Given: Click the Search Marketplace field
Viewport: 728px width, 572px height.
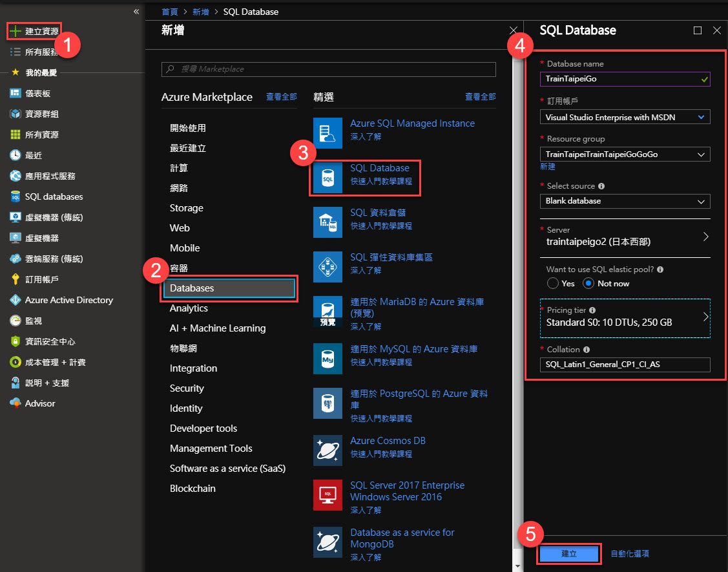Looking at the screenshot, I should (x=328, y=69).
